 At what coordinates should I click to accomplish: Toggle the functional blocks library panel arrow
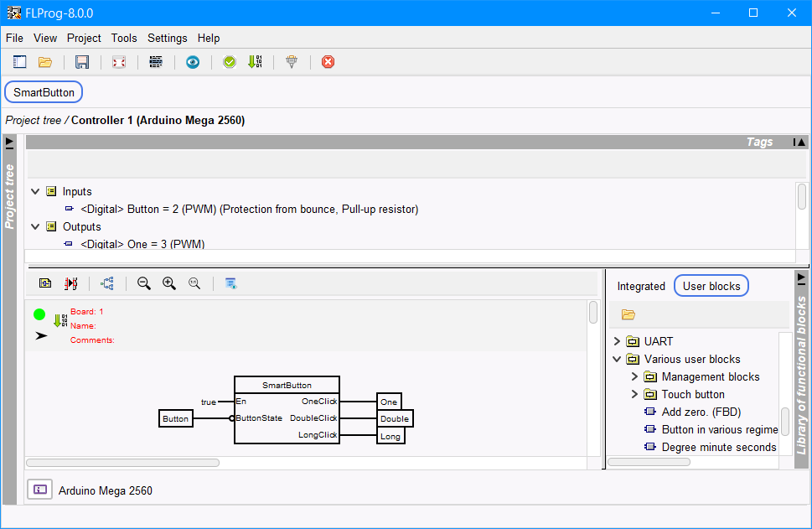click(x=801, y=278)
